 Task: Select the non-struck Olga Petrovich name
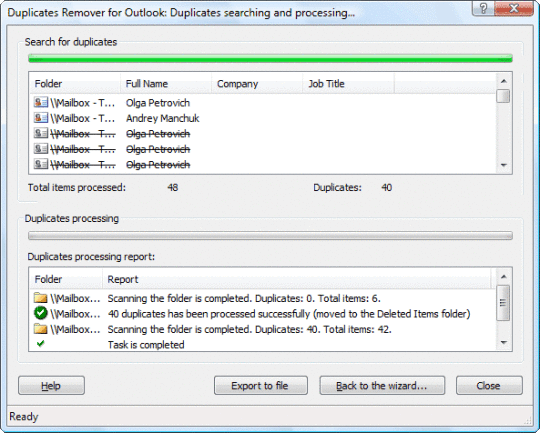tap(158, 103)
